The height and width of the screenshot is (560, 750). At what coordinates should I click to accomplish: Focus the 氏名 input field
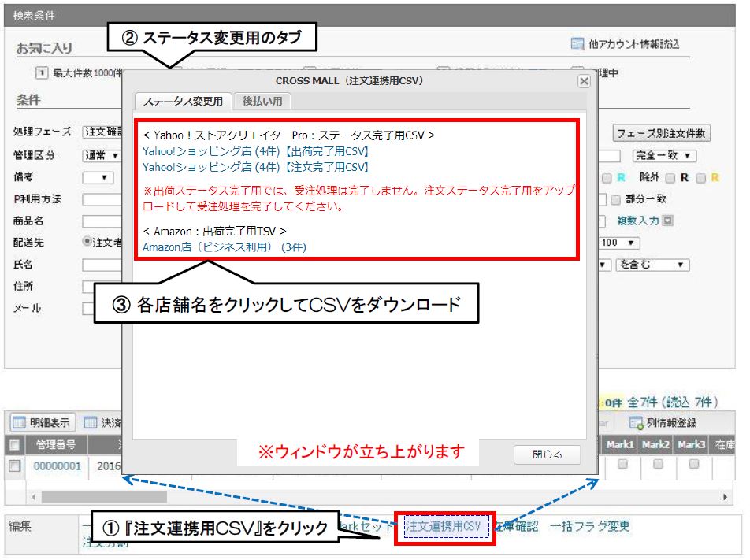tap(102, 265)
